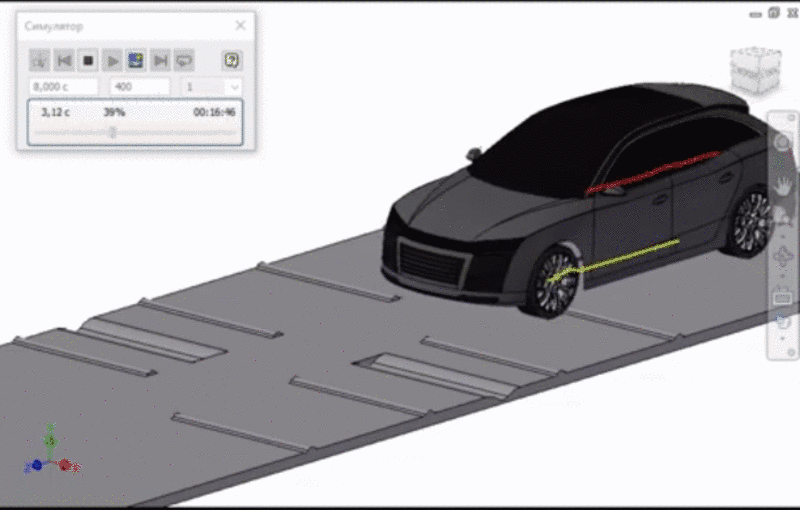
Task: Close the Симулятор panel
Action: pyautogui.click(x=240, y=25)
